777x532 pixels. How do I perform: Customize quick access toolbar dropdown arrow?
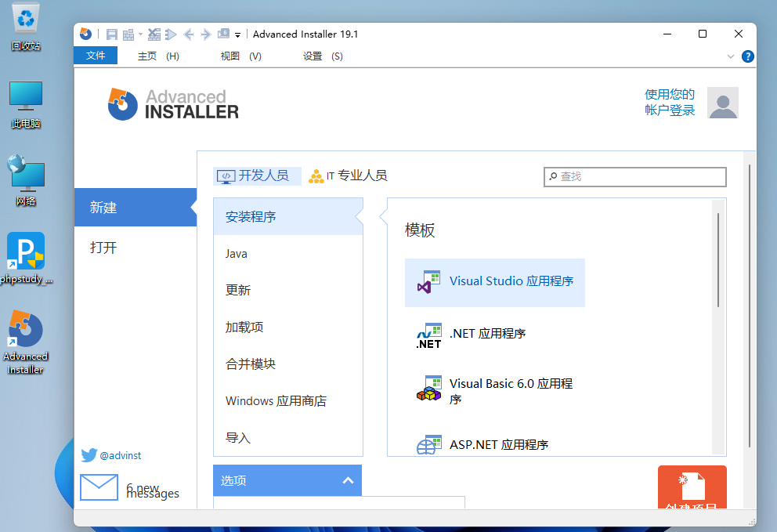click(x=237, y=35)
